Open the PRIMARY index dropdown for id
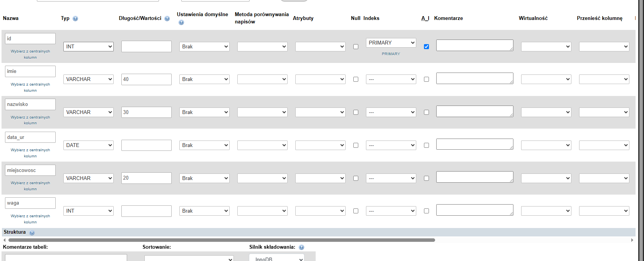Viewport: 644px width, 261px height. (391, 43)
